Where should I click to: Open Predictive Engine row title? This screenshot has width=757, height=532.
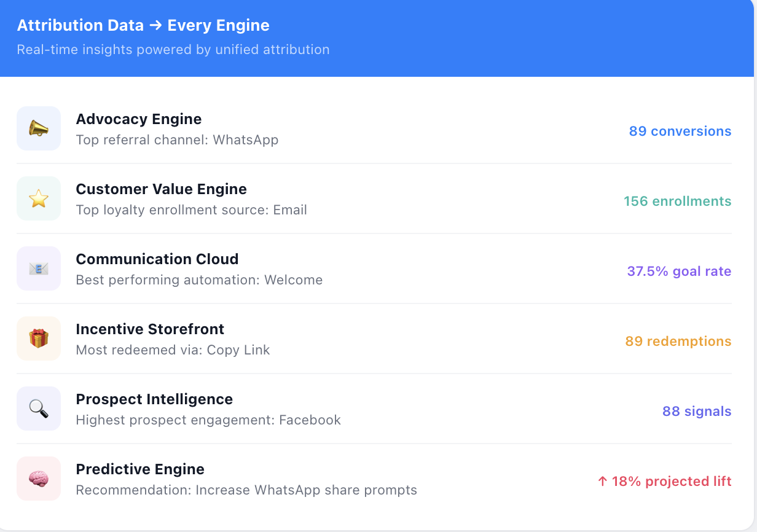point(140,469)
